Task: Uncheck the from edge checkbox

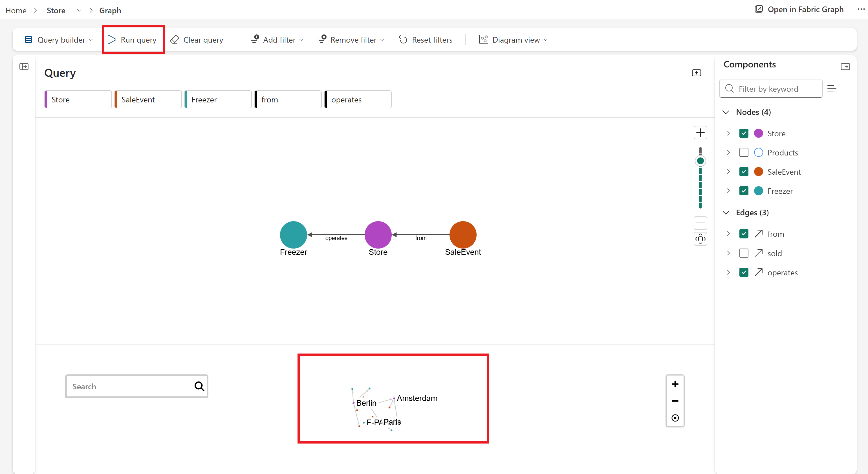Action: (744, 234)
